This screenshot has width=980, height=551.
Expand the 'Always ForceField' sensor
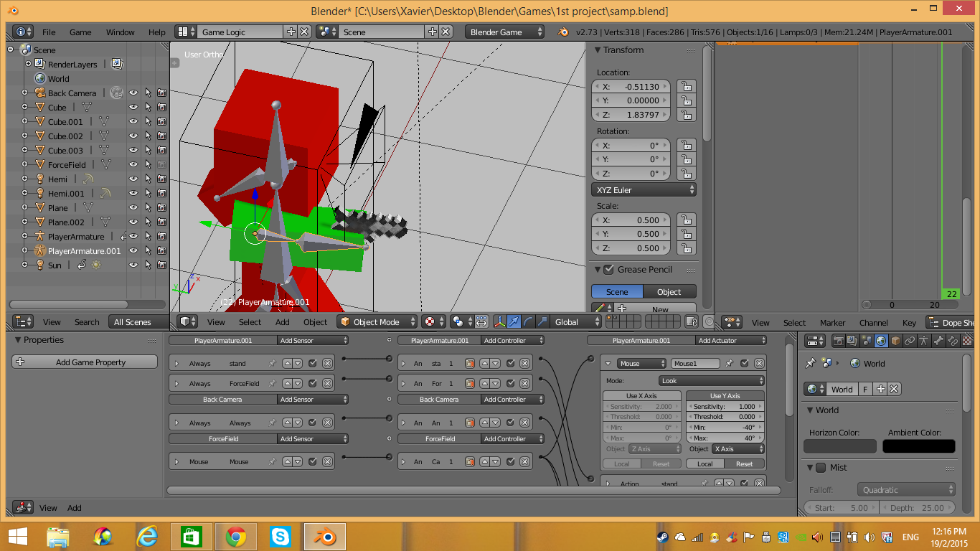176,383
